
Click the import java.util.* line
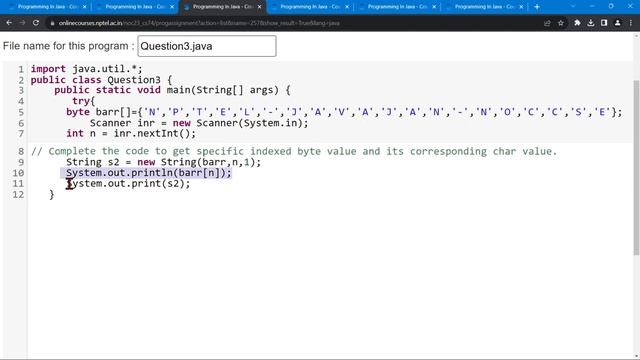[x=87, y=69]
